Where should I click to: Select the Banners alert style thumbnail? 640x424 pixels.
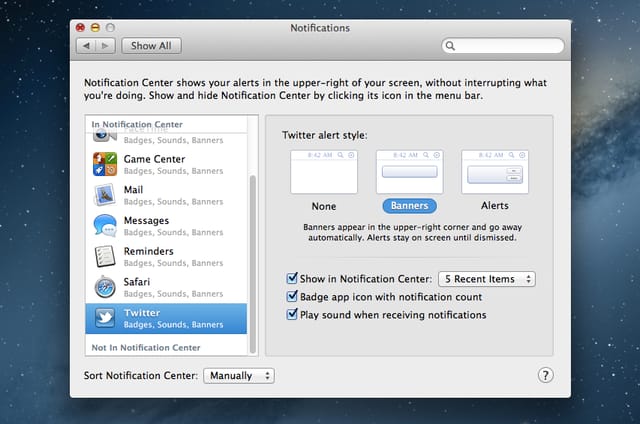point(409,172)
